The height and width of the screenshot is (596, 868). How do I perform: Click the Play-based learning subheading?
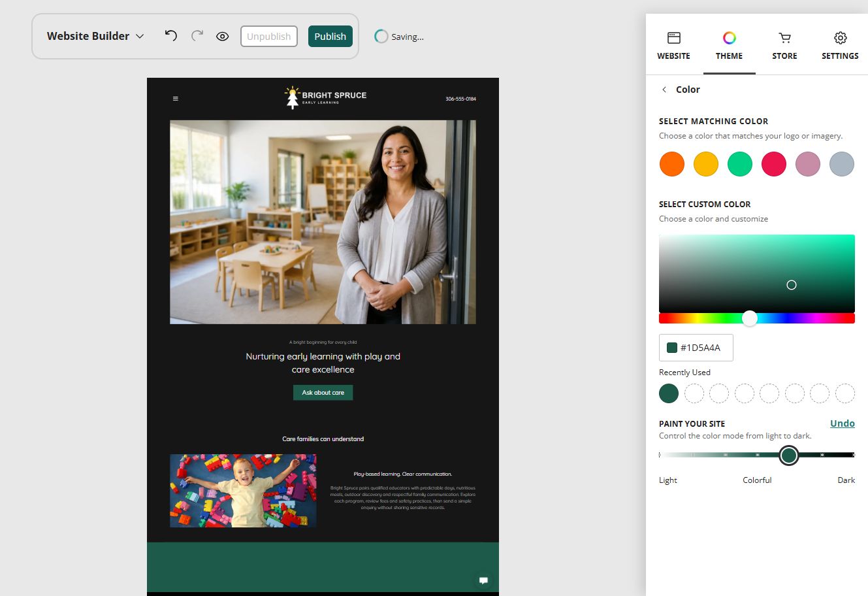(403, 474)
